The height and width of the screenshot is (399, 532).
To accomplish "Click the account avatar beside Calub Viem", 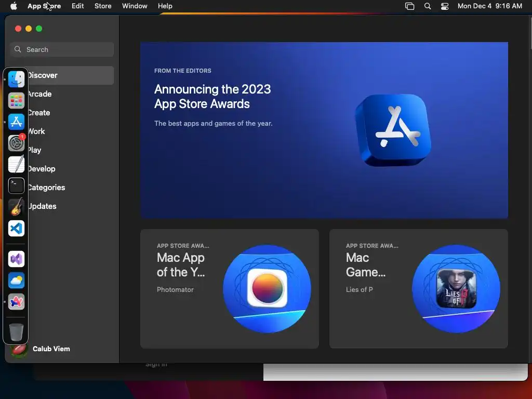I will (19, 350).
